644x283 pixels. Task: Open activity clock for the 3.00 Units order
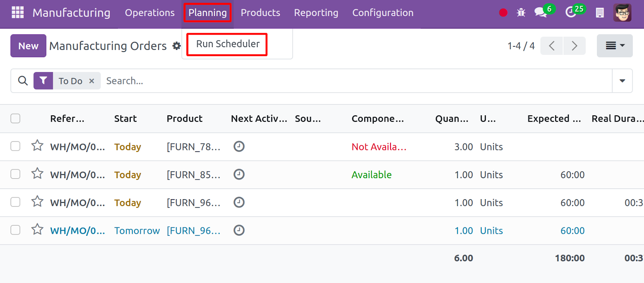tap(239, 146)
